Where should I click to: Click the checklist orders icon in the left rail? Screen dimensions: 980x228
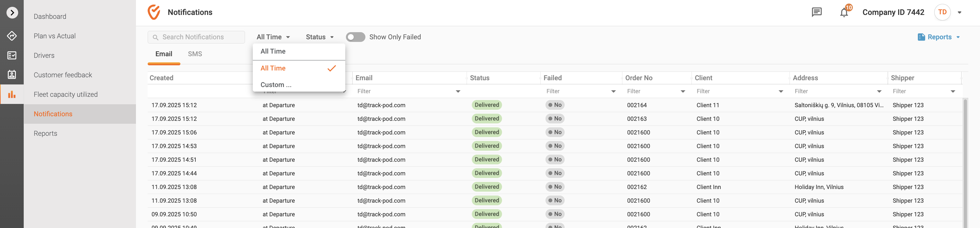12,56
